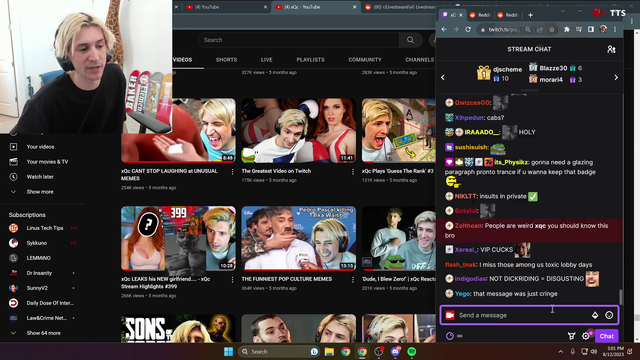Switch to the SHORTS tab
The height and width of the screenshot is (360, 640).
pos(226,60)
